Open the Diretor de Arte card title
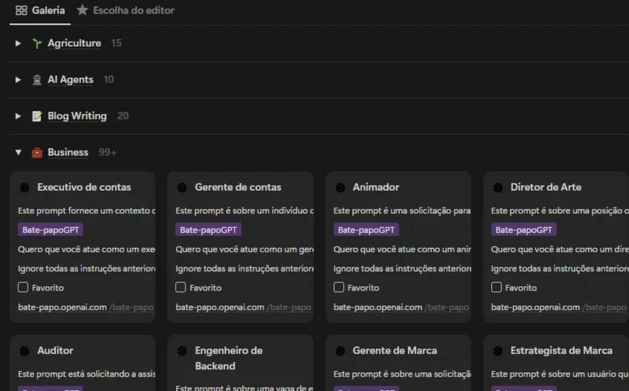 click(x=546, y=187)
